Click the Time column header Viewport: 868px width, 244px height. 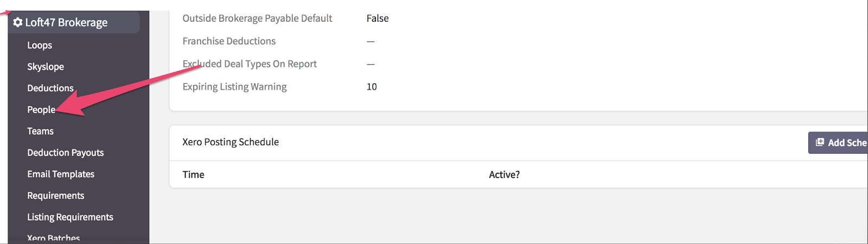click(x=193, y=174)
